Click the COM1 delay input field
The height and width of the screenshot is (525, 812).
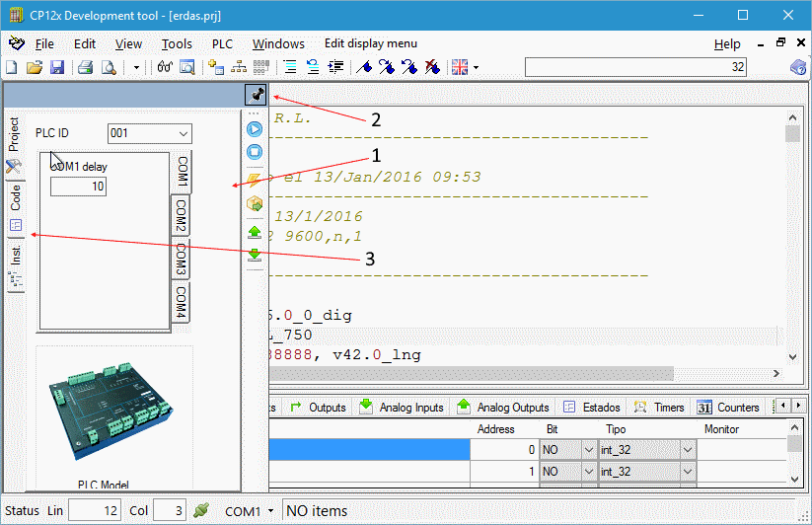pos(79,187)
